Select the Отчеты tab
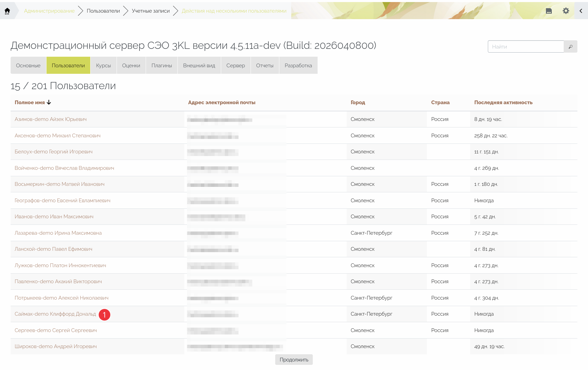 (265, 66)
